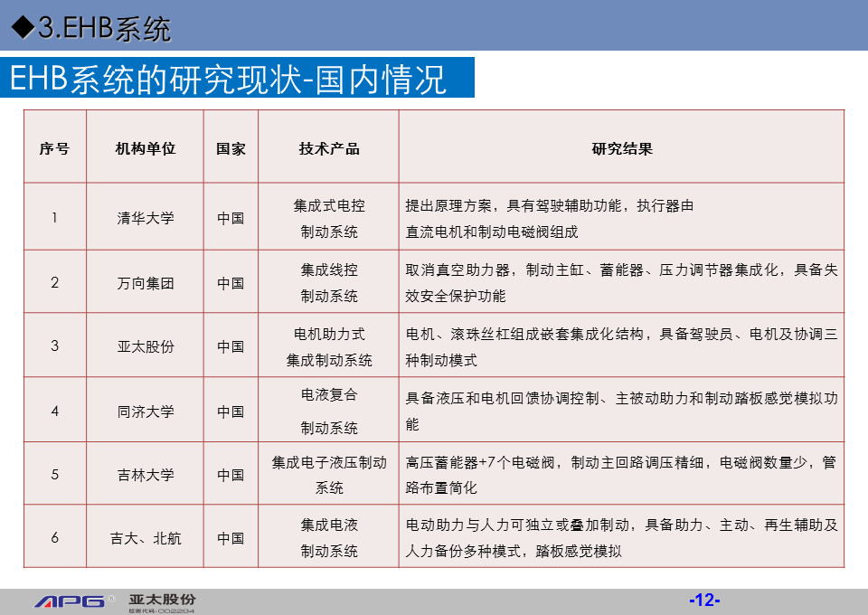Click "中国" in the 万向集团 row

[231, 283]
